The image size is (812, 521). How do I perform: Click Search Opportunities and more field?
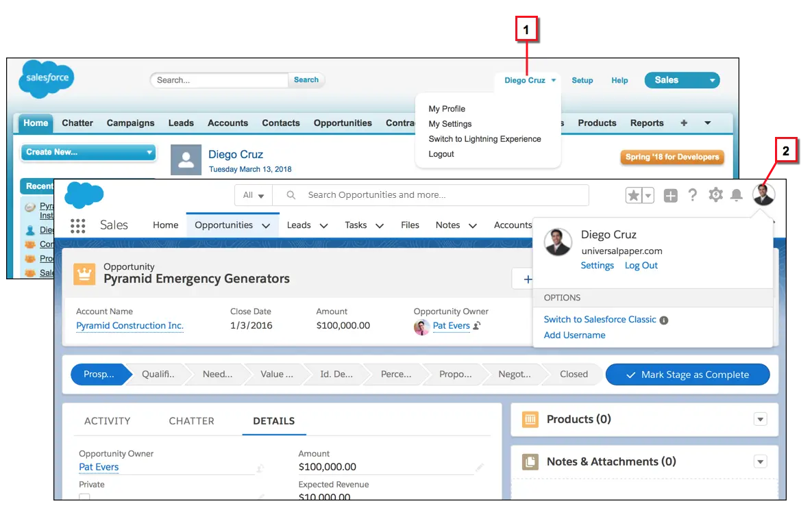[430, 195]
